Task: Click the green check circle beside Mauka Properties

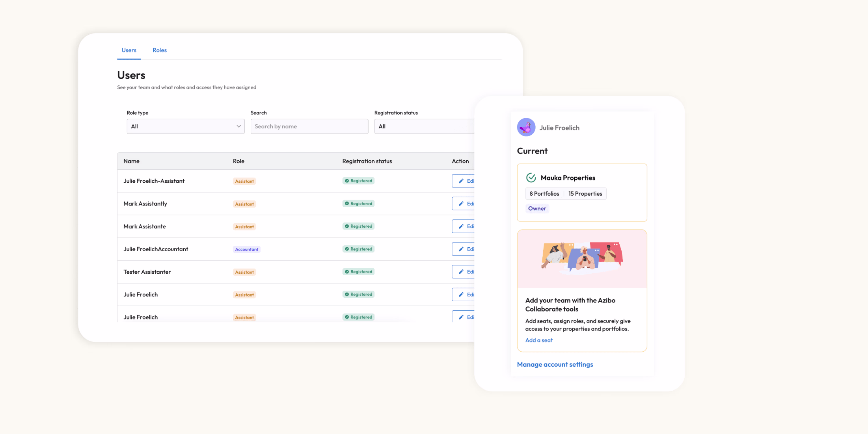Action: click(531, 178)
